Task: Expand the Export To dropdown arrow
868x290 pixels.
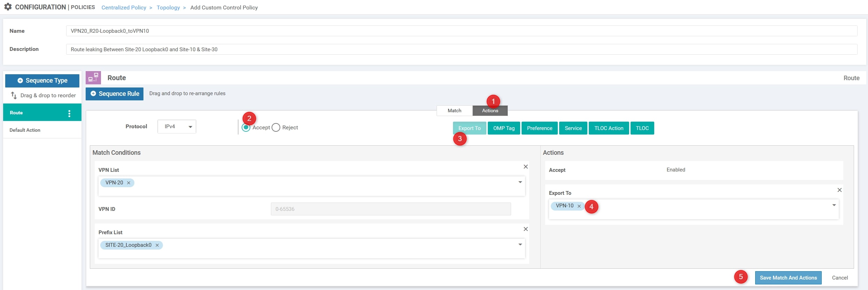Action: 834,205
